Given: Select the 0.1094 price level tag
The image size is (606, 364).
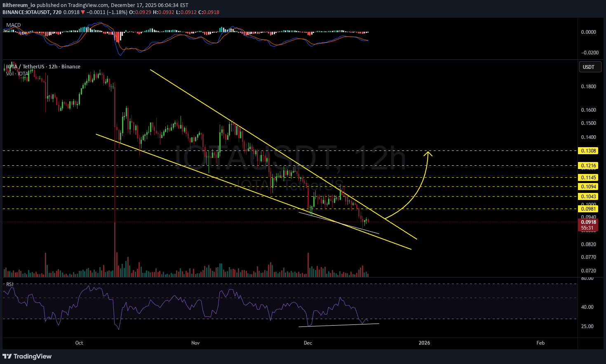Looking at the screenshot, I should coord(588,187).
